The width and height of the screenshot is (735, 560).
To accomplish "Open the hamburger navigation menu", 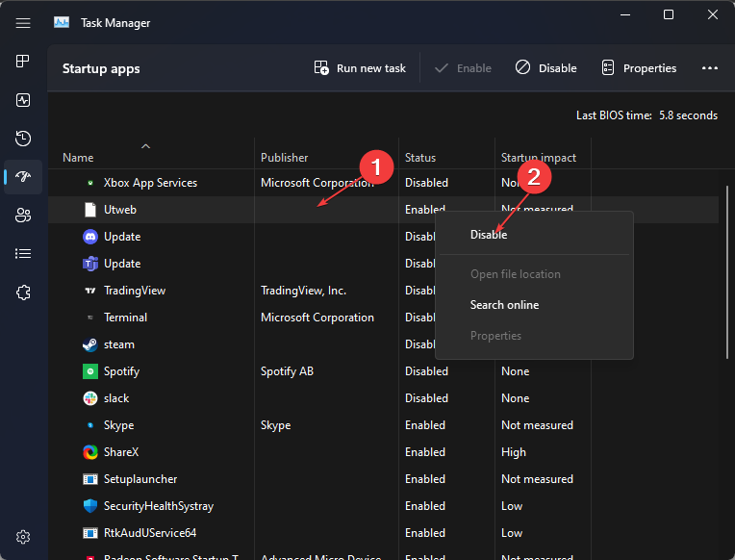I will pyautogui.click(x=23, y=23).
